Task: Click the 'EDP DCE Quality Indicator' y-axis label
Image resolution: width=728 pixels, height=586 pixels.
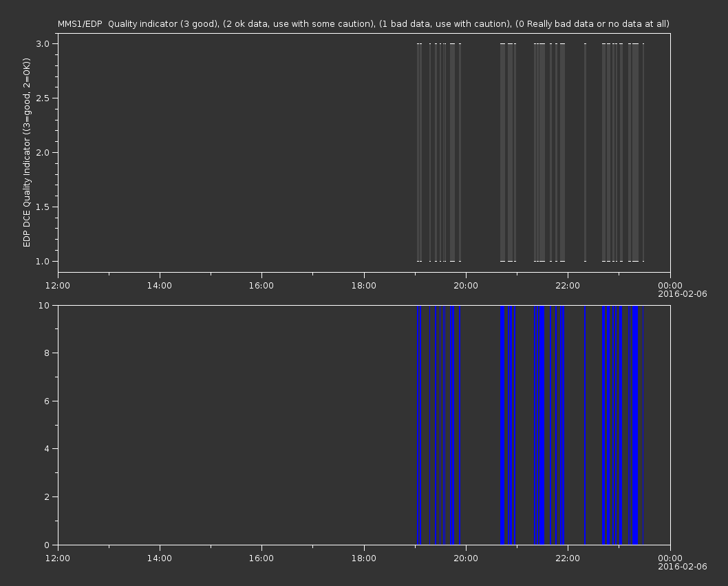Action: click(x=27, y=152)
